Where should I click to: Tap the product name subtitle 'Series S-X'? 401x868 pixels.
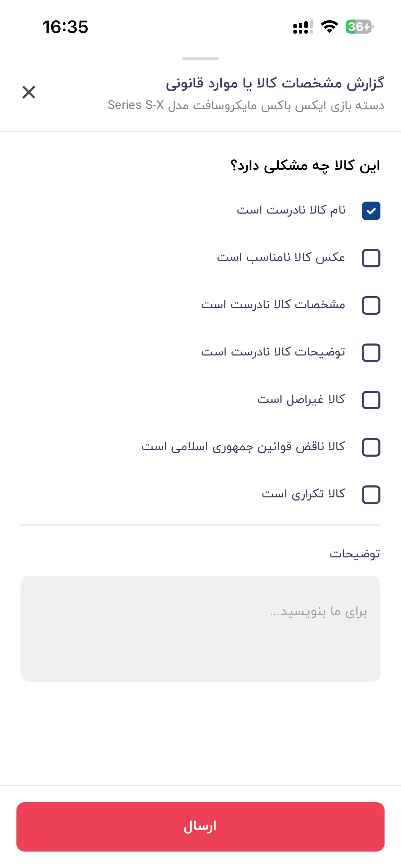pyautogui.click(x=136, y=105)
